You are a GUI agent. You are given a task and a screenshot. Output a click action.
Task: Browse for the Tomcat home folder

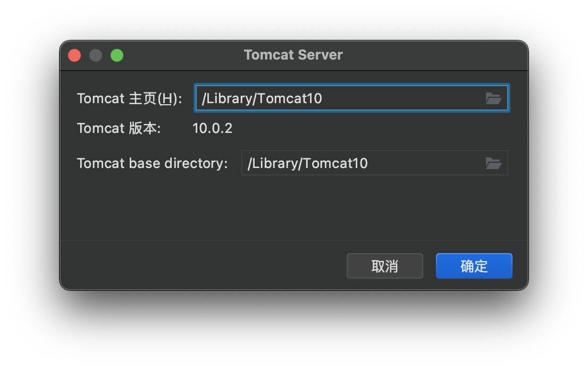click(x=493, y=98)
